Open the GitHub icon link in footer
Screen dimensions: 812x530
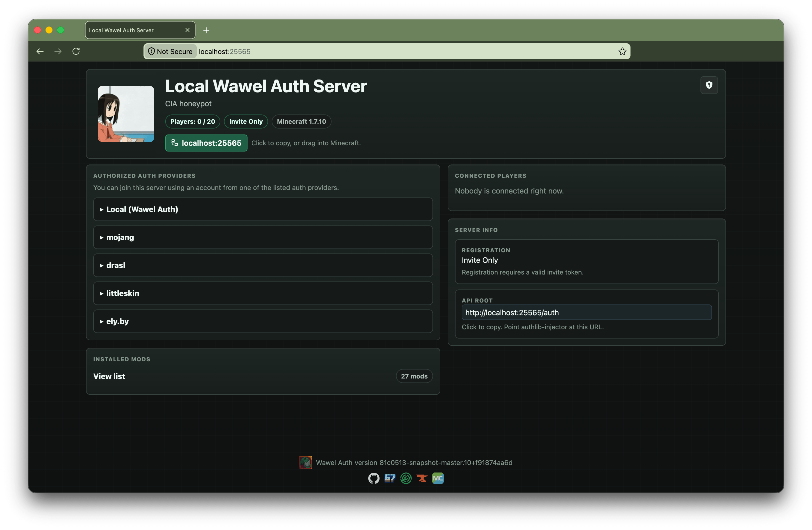(x=373, y=478)
